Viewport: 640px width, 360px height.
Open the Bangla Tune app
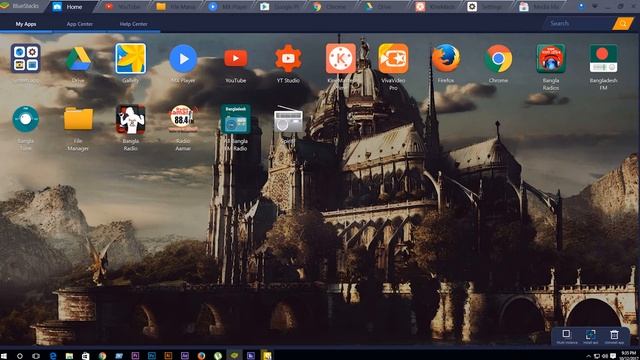[x=25, y=119]
